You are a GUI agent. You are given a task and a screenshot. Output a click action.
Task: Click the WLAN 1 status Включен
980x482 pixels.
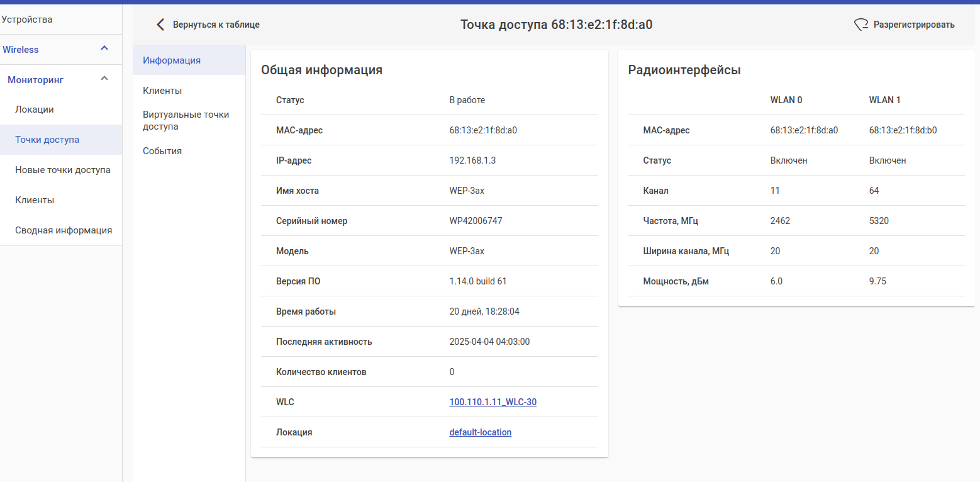click(888, 160)
